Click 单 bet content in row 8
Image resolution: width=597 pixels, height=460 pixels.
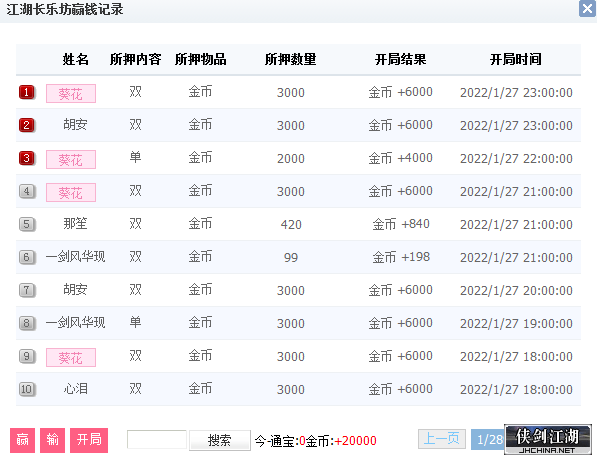pos(136,322)
